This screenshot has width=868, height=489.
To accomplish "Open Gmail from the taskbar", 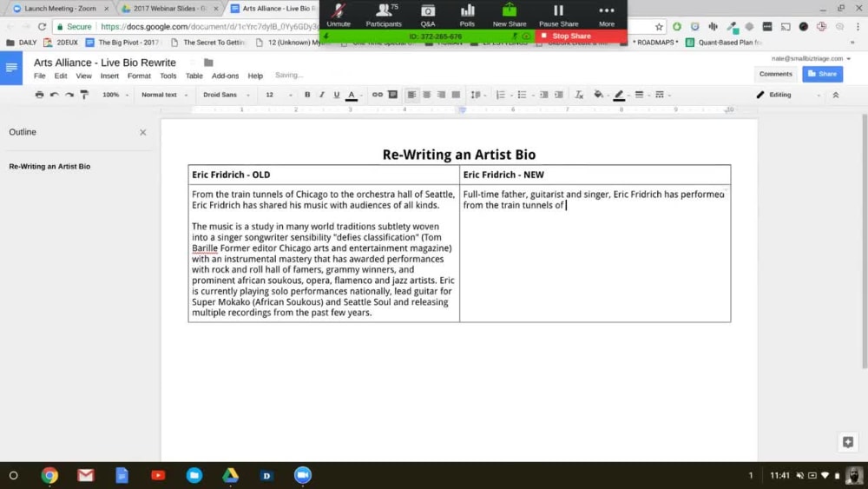I will [85, 475].
